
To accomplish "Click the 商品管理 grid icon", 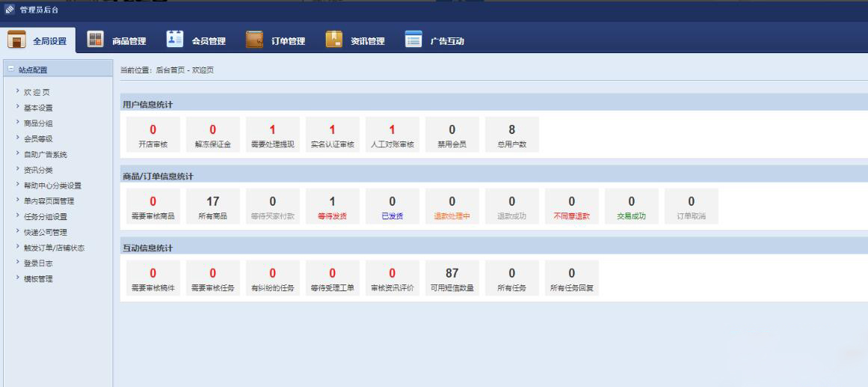I will [x=95, y=40].
